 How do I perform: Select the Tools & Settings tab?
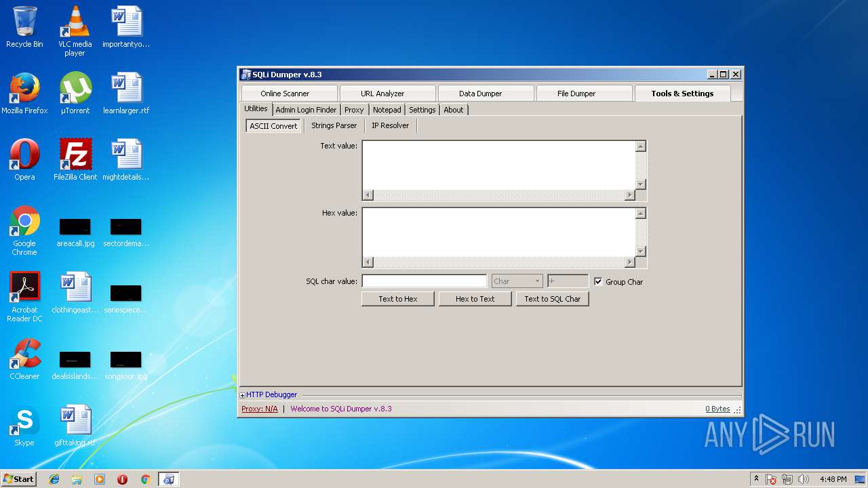point(682,94)
